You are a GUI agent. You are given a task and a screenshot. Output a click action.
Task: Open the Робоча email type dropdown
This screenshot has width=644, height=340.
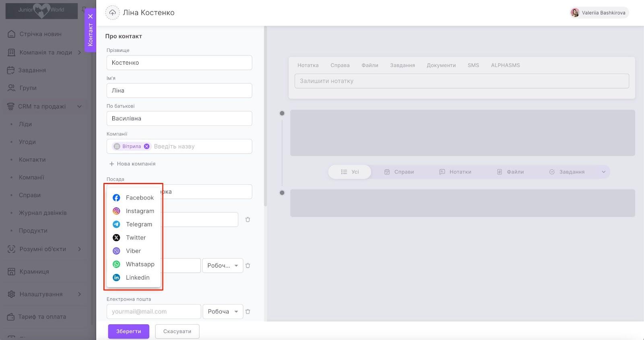pyautogui.click(x=223, y=311)
